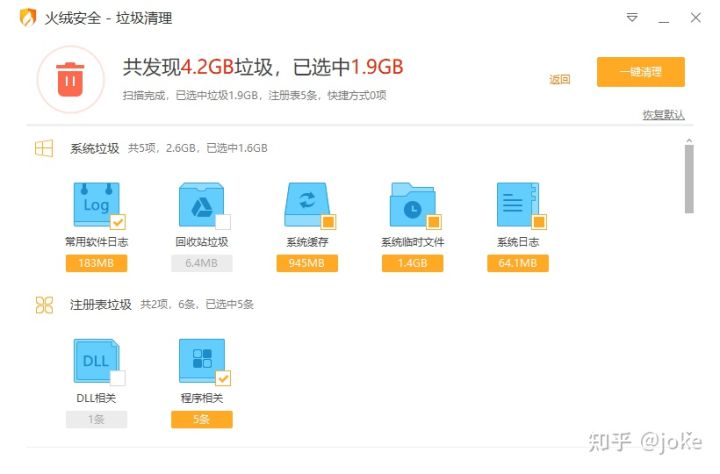The height and width of the screenshot is (474, 720).
Task: Click the 945MB size tag
Action: coord(307,263)
